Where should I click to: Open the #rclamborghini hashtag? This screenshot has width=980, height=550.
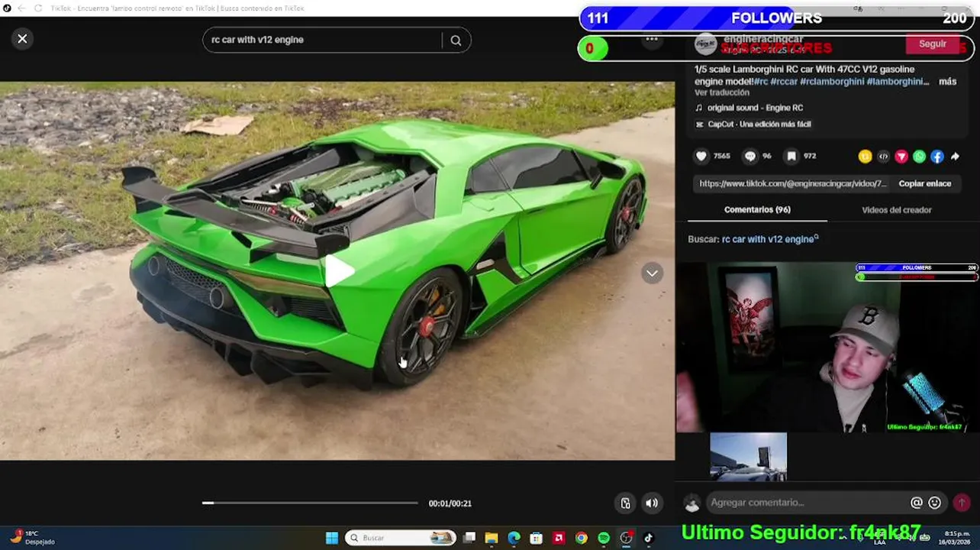pyautogui.click(x=832, y=82)
